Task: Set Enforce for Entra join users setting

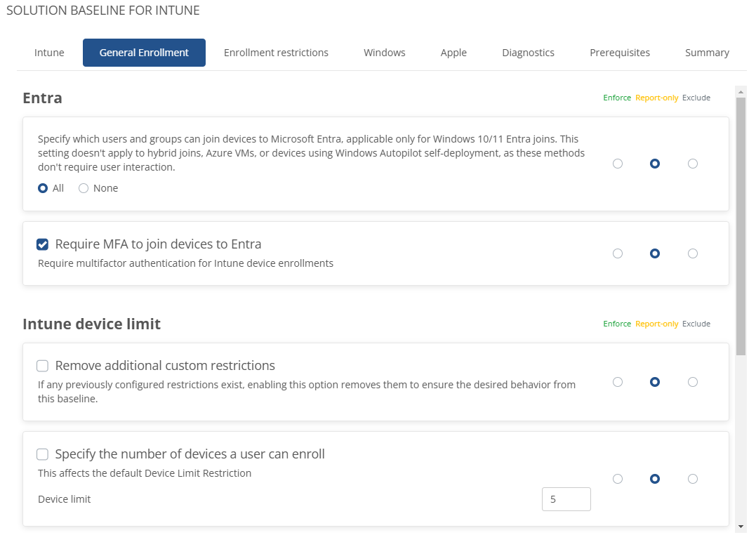Action: tap(618, 164)
